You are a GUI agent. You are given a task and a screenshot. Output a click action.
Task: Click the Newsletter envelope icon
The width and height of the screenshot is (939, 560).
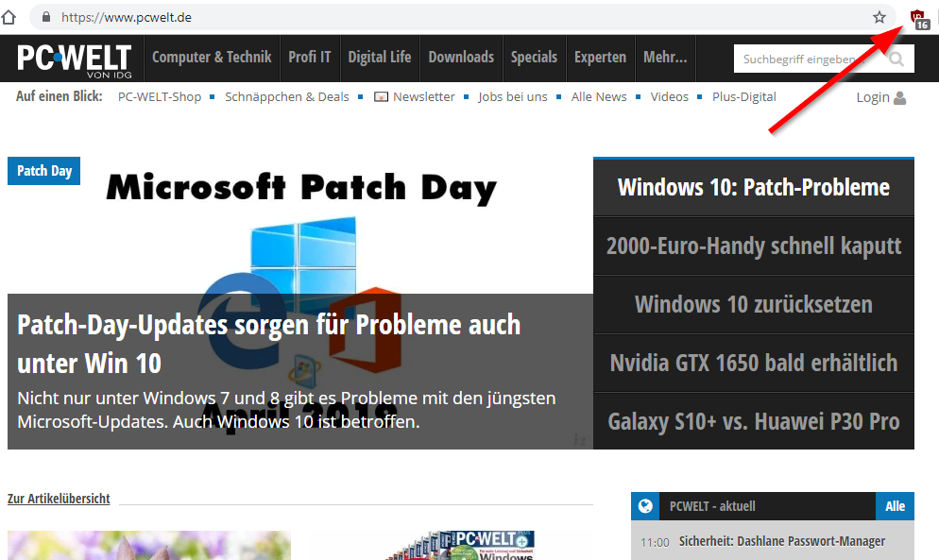tap(381, 96)
